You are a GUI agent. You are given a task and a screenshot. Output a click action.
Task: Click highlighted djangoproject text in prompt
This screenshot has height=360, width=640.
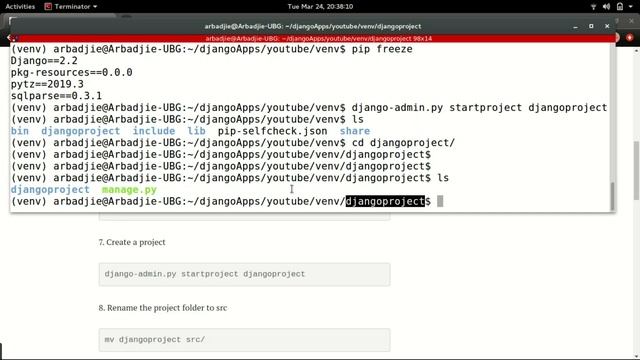[385, 201]
